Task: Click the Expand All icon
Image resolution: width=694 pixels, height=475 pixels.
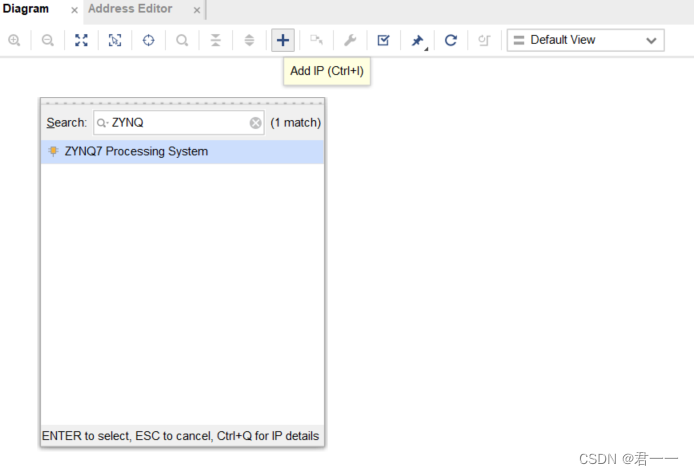Action: click(249, 40)
